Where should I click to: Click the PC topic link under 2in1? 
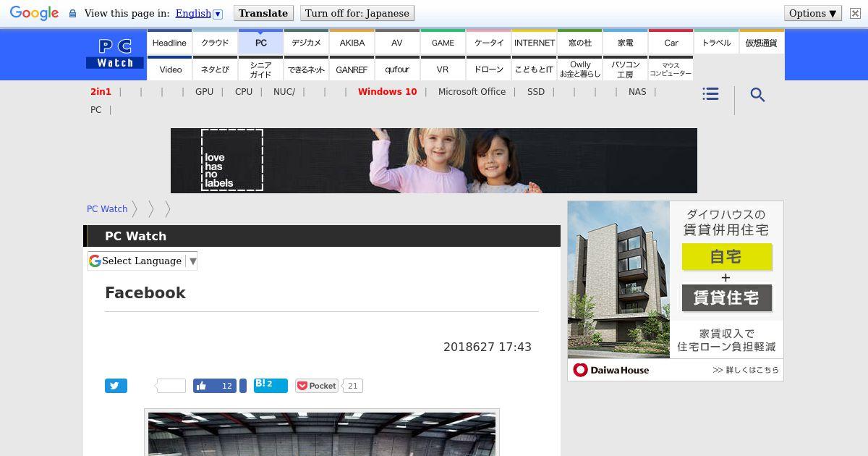pos(95,110)
